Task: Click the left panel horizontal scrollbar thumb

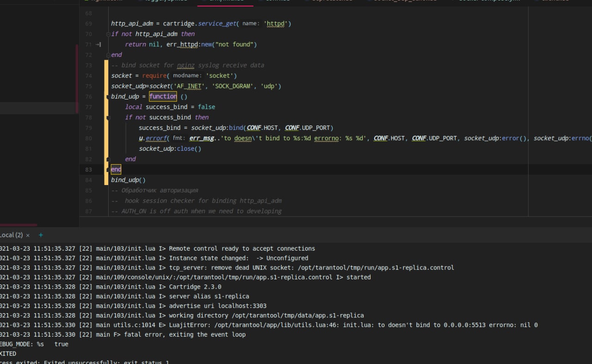Action: (19, 225)
